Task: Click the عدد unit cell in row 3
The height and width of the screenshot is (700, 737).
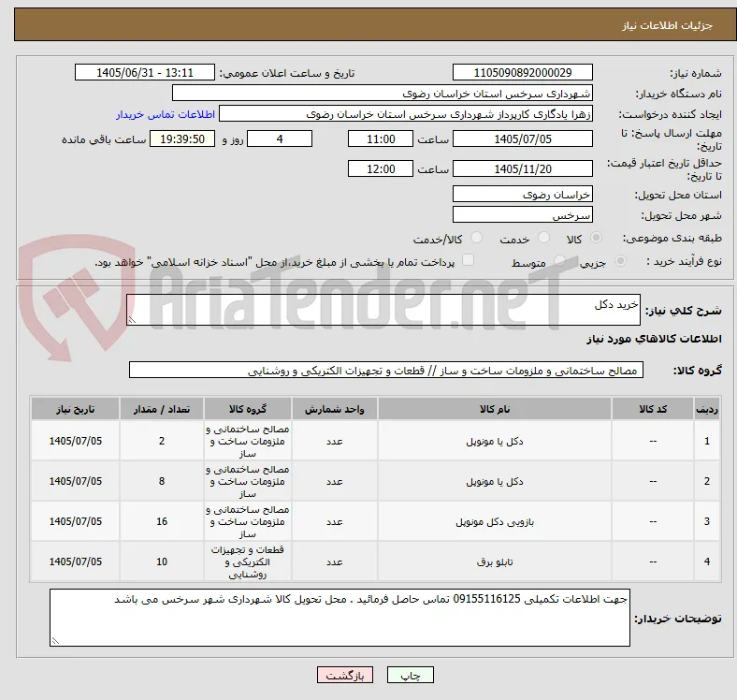Action: click(334, 521)
